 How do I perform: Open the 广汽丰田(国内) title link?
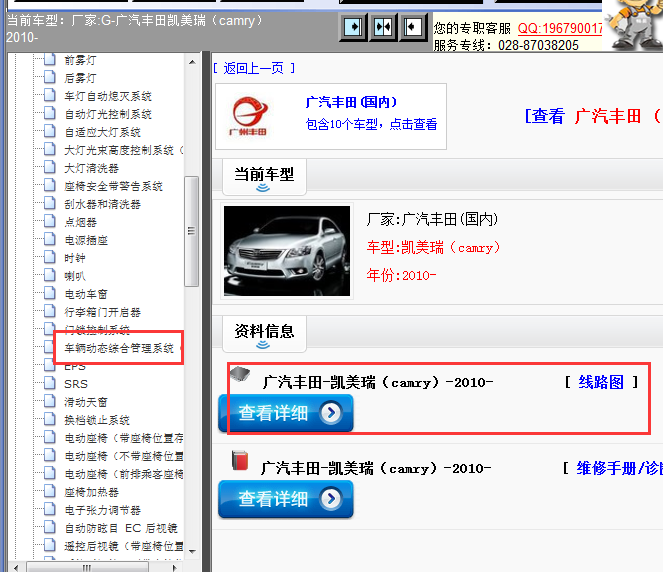(351, 102)
